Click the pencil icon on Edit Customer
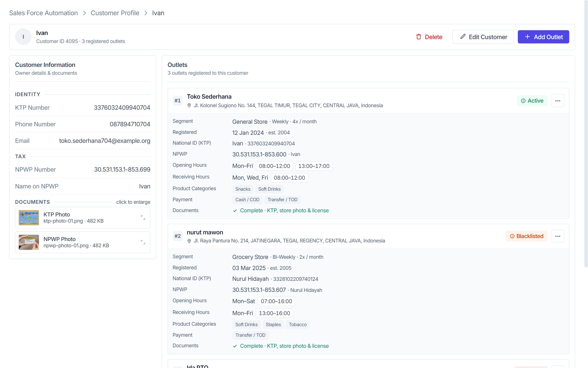Screen dimensions: 588x368 (x=463, y=37)
